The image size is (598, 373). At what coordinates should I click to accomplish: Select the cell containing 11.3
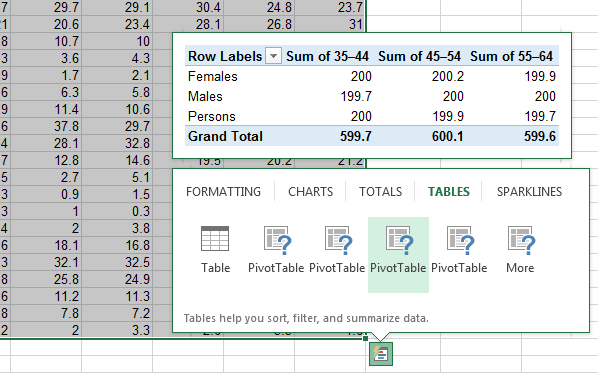click(117, 296)
